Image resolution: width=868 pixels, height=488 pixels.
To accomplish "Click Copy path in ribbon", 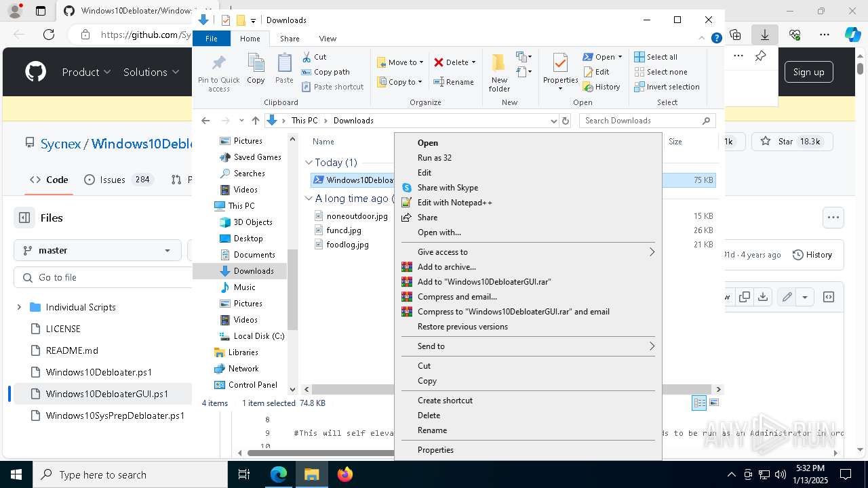I will 325,72.
